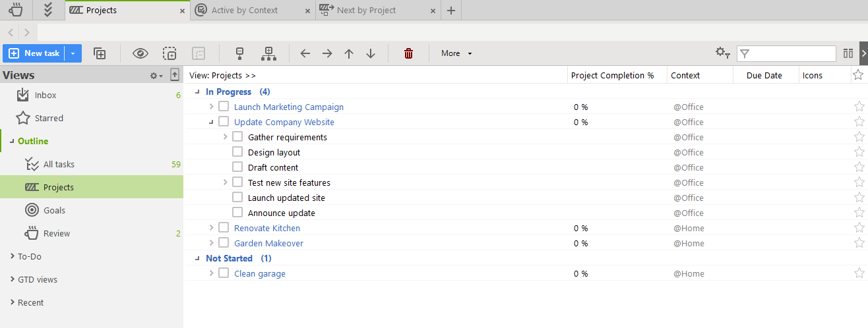868x328 pixels.
Task: Click the down arrow move icon
Action: click(x=371, y=53)
